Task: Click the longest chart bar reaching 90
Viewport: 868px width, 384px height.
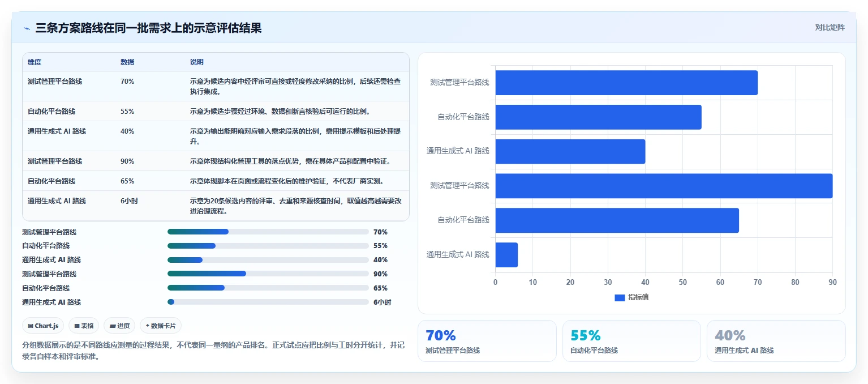Action: pyautogui.click(x=664, y=186)
